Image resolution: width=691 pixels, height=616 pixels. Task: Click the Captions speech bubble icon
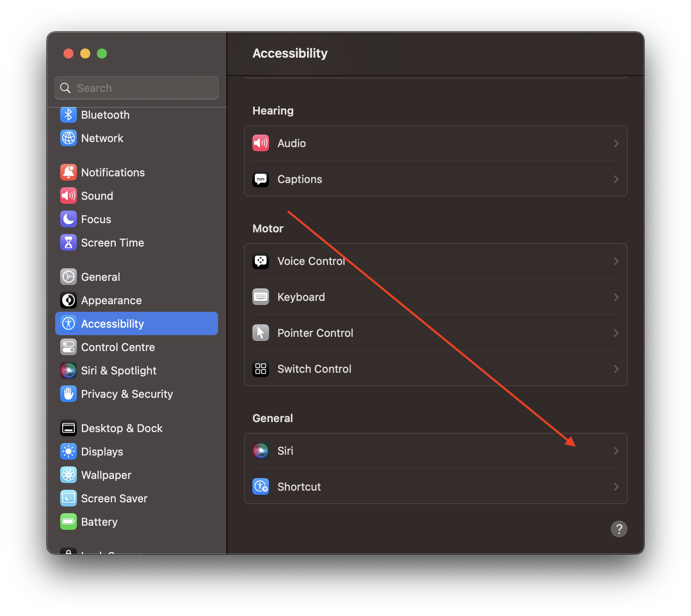(261, 179)
